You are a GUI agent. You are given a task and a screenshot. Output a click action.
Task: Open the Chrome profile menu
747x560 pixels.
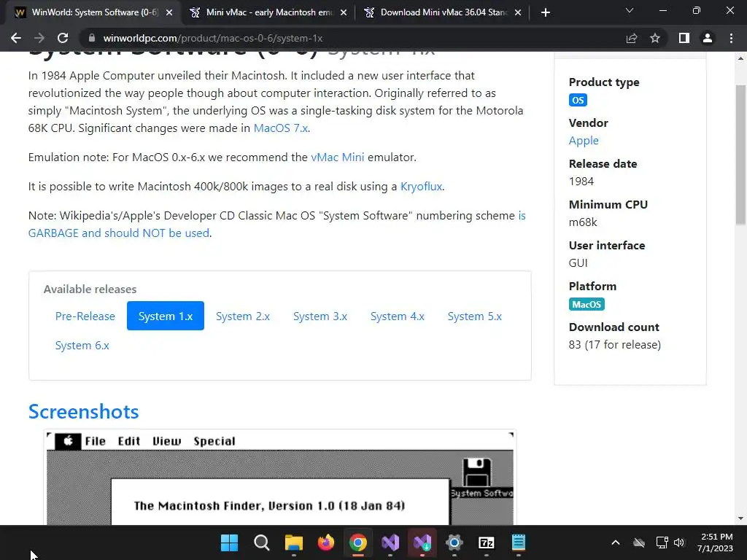pos(708,38)
